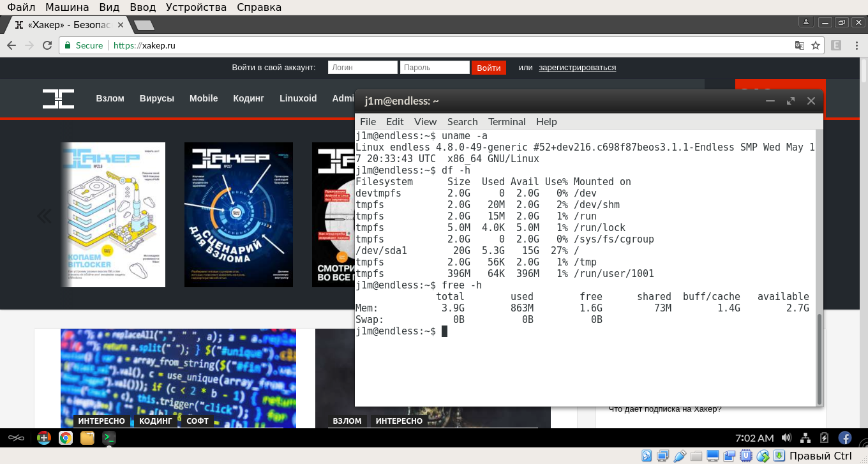Open terminal Search menu
Viewport: 868px width, 464px height.
[462, 121]
